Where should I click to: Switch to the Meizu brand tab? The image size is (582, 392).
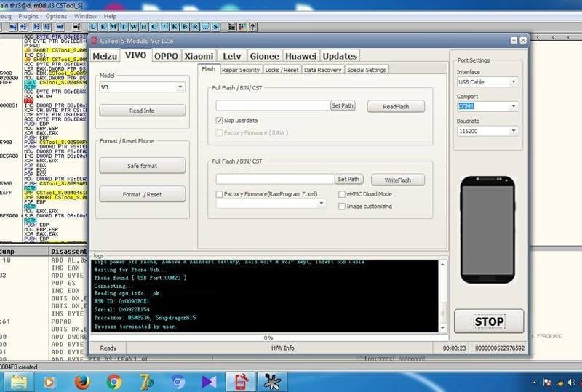[x=105, y=56]
